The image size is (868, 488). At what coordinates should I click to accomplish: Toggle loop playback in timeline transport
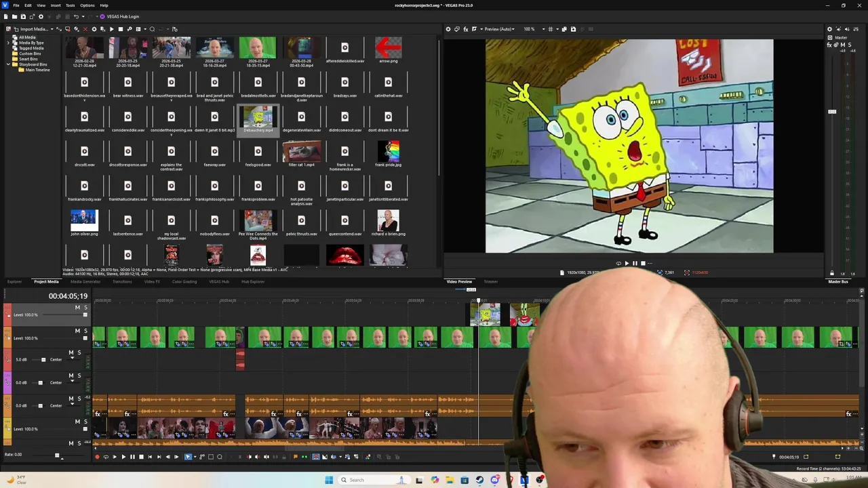[x=106, y=457]
